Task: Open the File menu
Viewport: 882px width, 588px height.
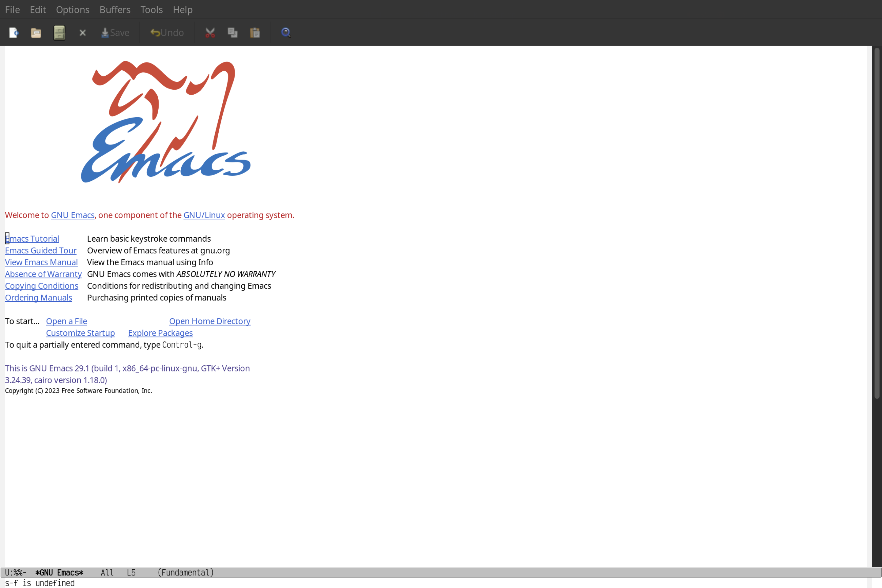Action: (12, 9)
